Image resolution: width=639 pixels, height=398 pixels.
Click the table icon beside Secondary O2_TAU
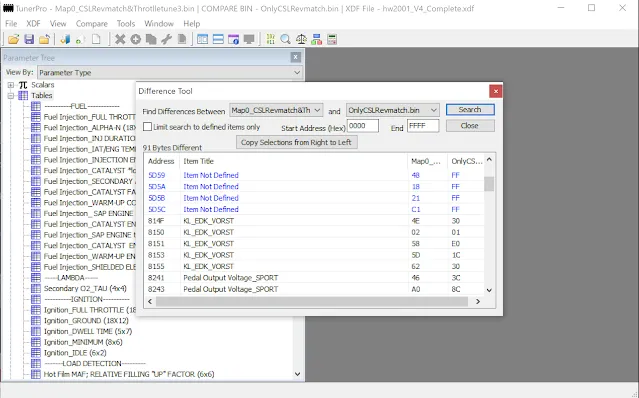pos(36,288)
